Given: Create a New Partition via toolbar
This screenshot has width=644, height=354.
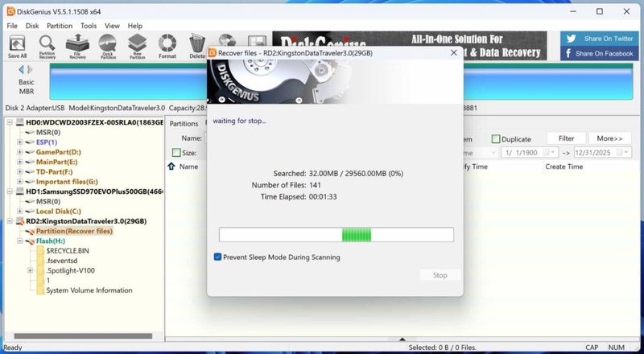Looking at the screenshot, I should (x=137, y=47).
